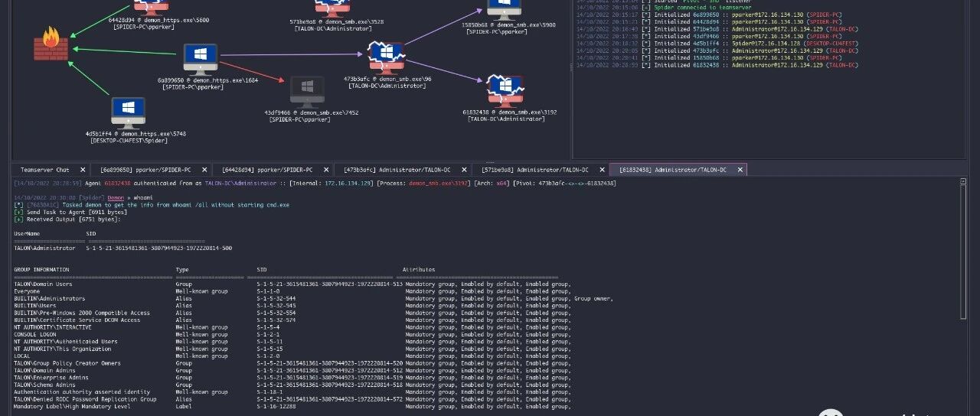Close the [6a899650] pparker/SPIDER-PC tab
Screen dimensions: 980x416
[204, 170]
